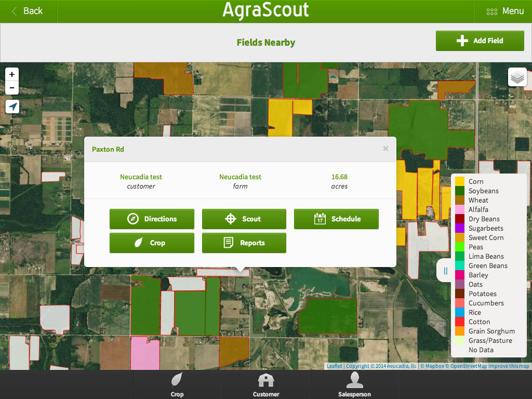This screenshot has width=532, height=399.
Task: Go back using the Back button
Action: 28,11
